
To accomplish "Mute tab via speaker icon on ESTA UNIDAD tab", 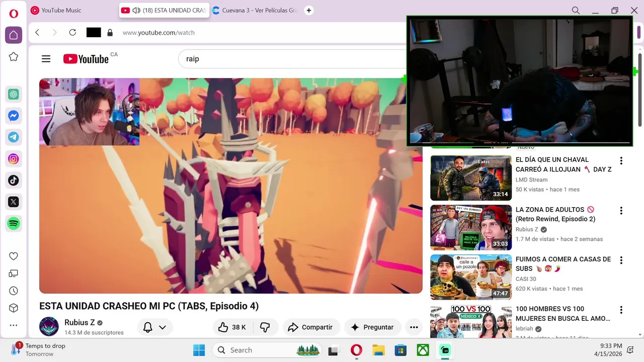I will (136, 10).
